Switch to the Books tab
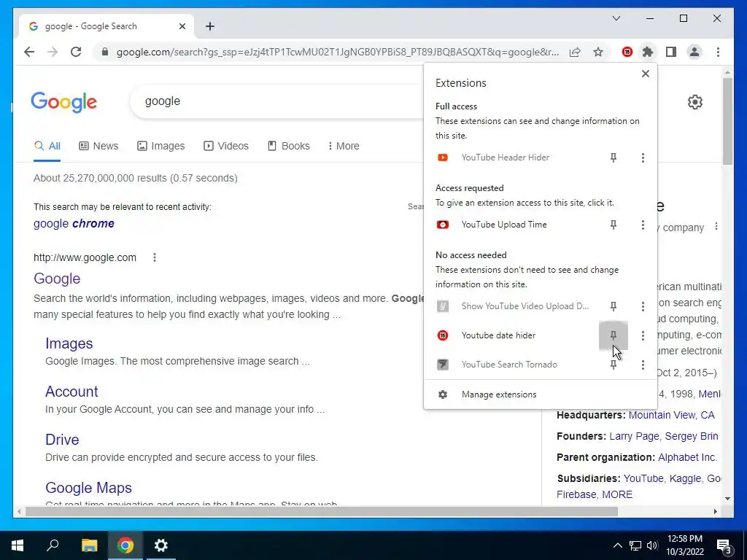Image resolution: width=747 pixels, height=560 pixels. (x=289, y=146)
